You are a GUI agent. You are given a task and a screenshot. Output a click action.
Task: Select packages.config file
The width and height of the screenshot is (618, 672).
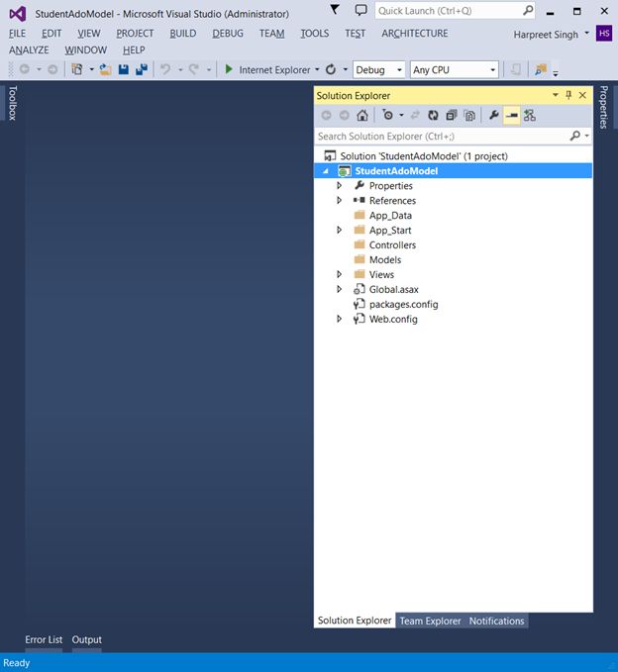(x=403, y=304)
